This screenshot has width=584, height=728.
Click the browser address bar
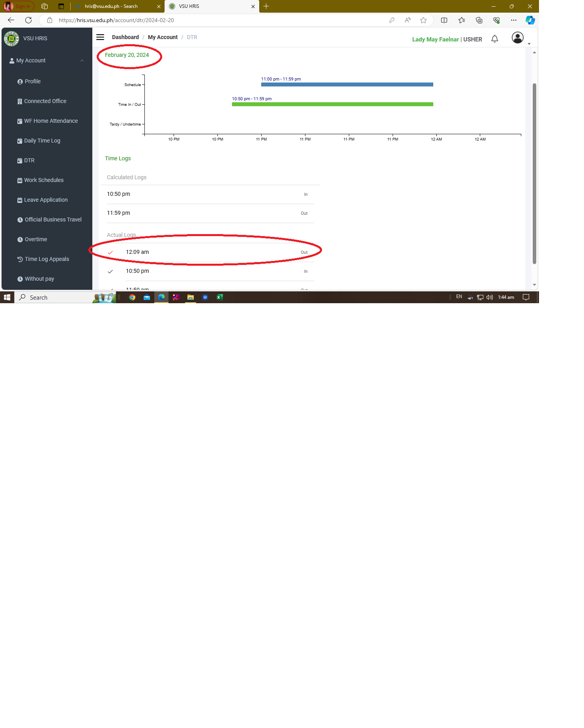click(221, 20)
